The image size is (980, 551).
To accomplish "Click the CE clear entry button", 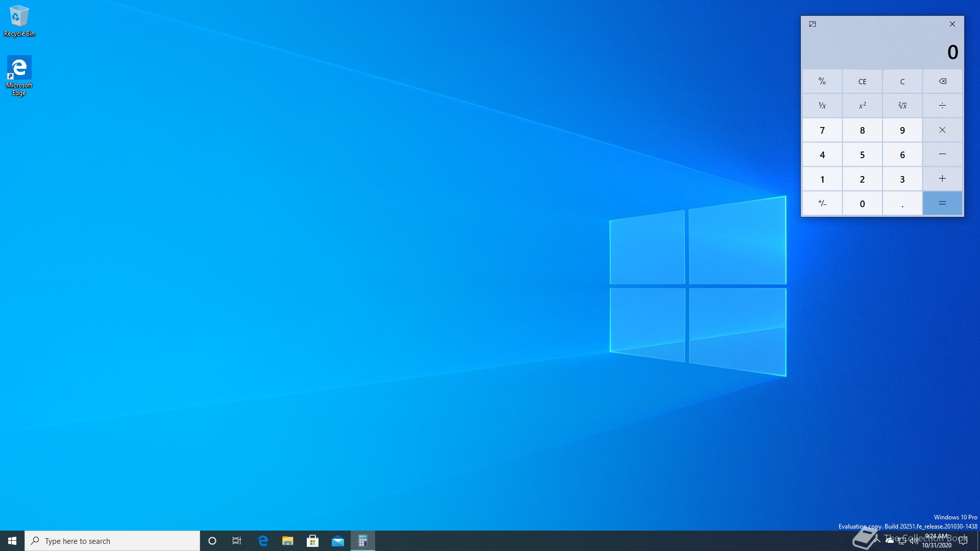I will (862, 81).
